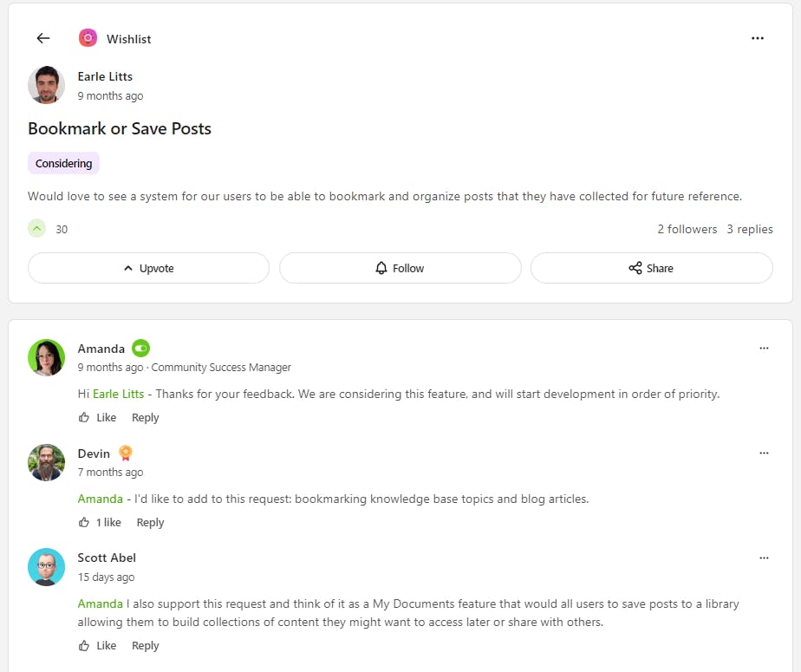
Task: Click the Earle Litts mention link
Action: [x=118, y=394]
